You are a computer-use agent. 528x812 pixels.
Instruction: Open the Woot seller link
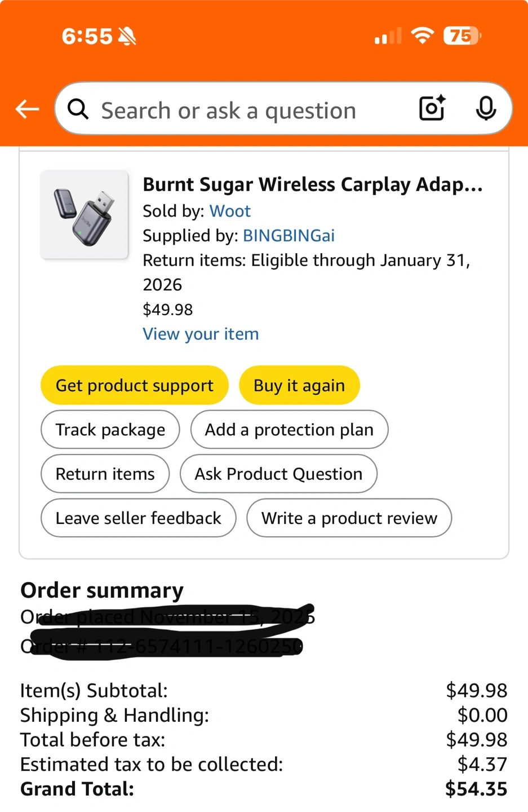pos(230,211)
